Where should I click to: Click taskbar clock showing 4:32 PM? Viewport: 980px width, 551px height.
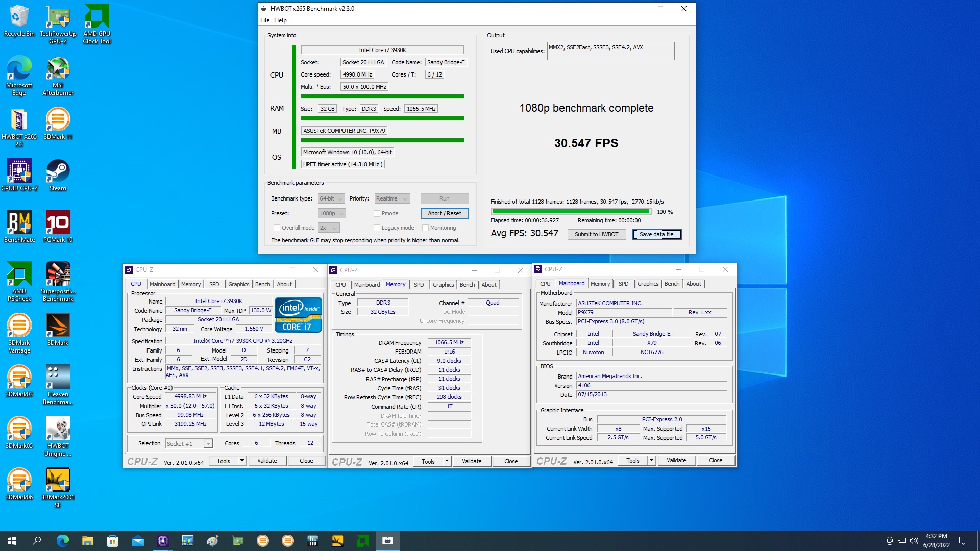936,541
